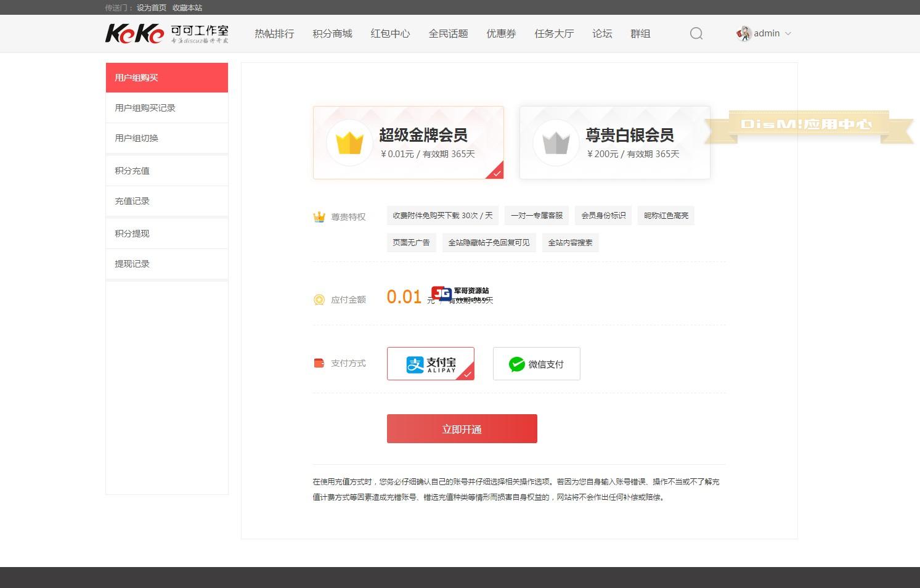The height and width of the screenshot is (588, 920).
Task: Select the 尊贵白银会员 membership plan
Action: [x=614, y=142]
